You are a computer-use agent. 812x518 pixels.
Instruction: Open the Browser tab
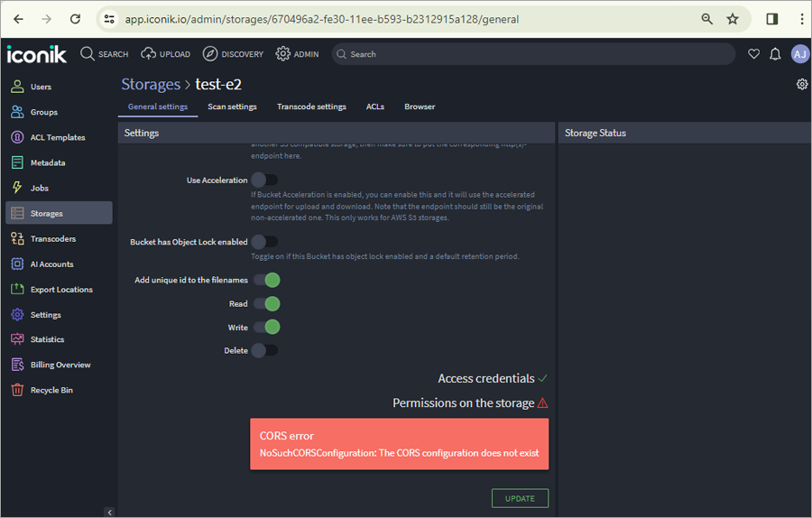click(420, 106)
